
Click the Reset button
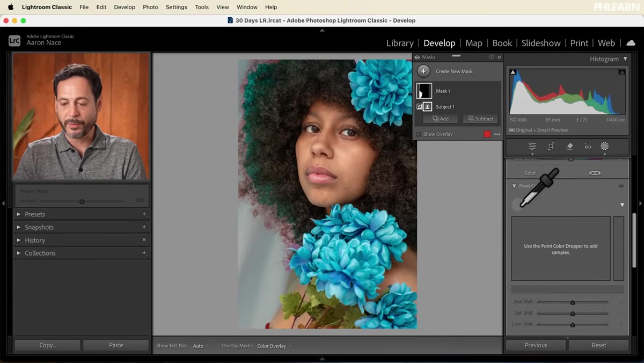pos(599,345)
